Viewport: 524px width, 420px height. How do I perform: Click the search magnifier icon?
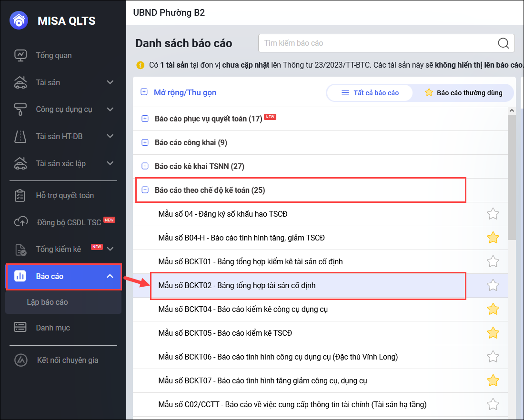point(504,43)
